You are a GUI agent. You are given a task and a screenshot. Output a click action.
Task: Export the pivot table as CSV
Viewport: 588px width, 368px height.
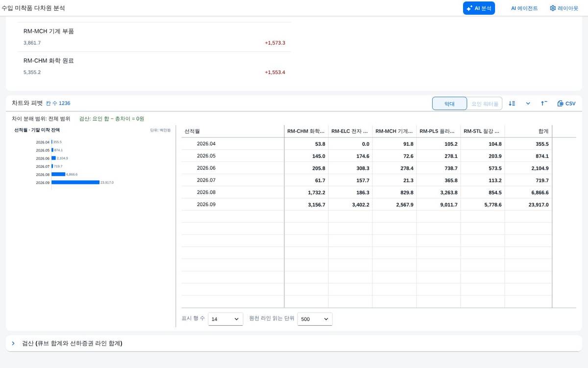(x=566, y=104)
